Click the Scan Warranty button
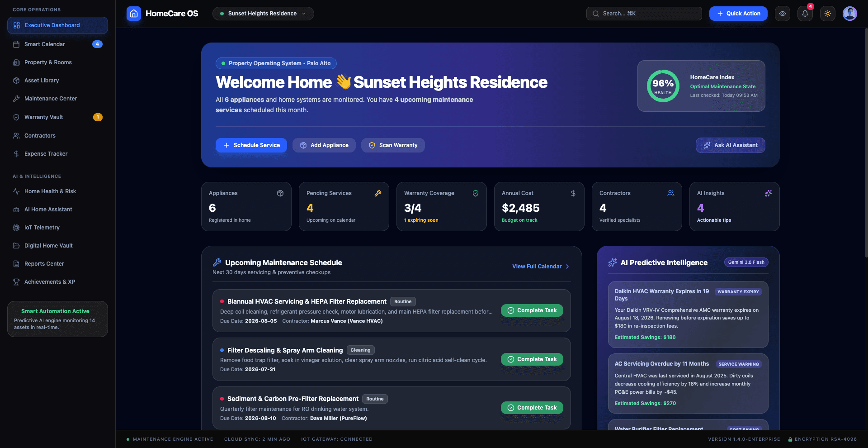This screenshot has height=448, width=868. (393, 145)
